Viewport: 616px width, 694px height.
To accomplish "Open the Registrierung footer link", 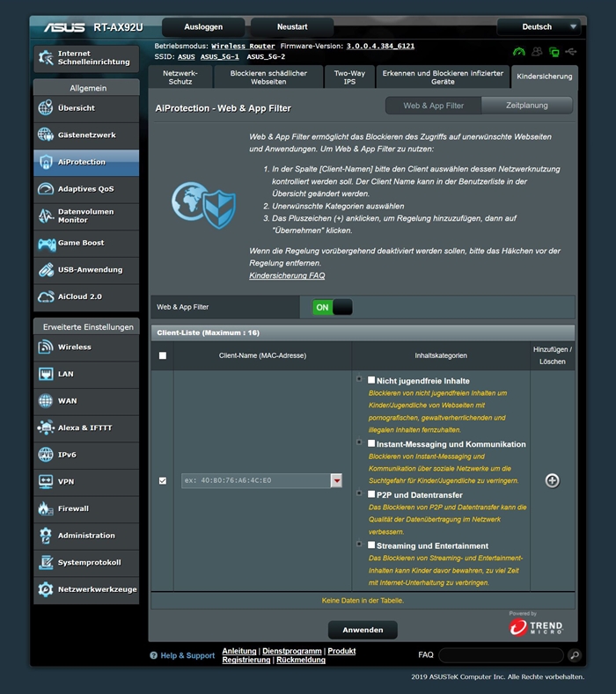I will (x=246, y=660).
